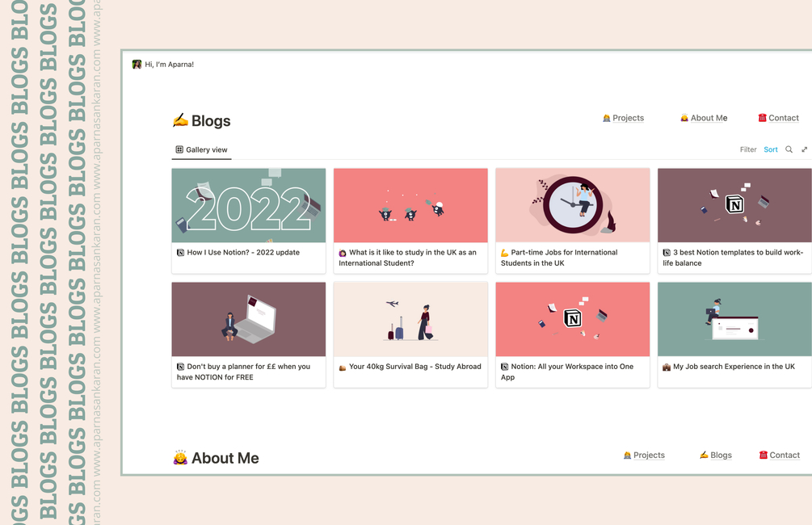Open the 2022 cover image thumbnail
Image resolution: width=812 pixels, height=525 pixels.
click(249, 205)
